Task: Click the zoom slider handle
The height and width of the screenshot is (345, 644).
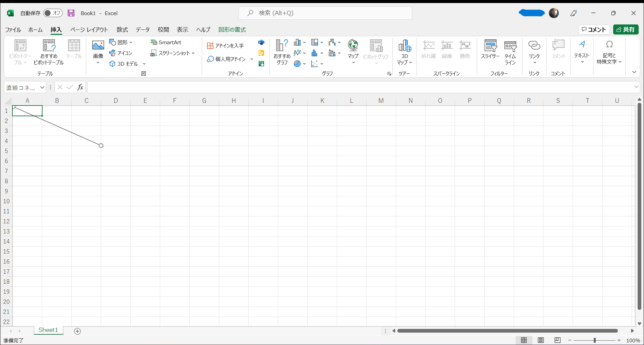Action: [595, 340]
